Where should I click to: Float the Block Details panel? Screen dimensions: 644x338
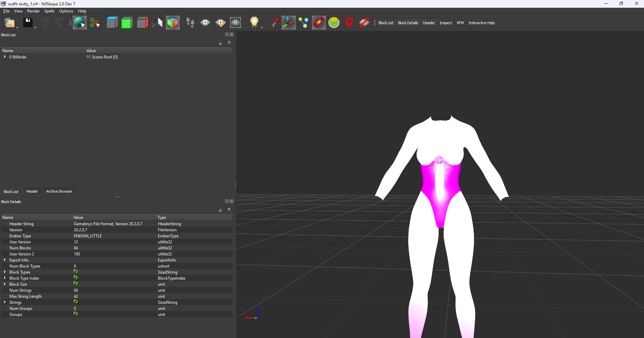pyautogui.click(x=227, y=201)
